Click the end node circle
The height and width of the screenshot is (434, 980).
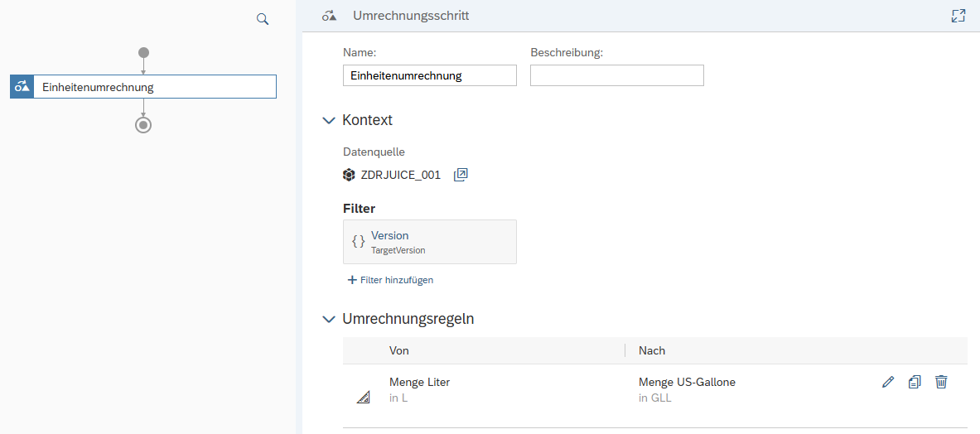click(144, 125)
